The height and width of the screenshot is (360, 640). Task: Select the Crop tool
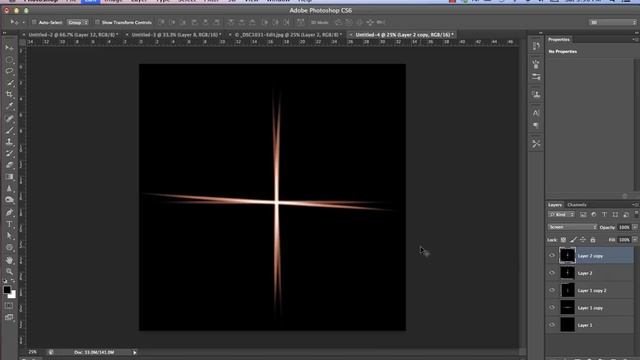tap(9, 94)
